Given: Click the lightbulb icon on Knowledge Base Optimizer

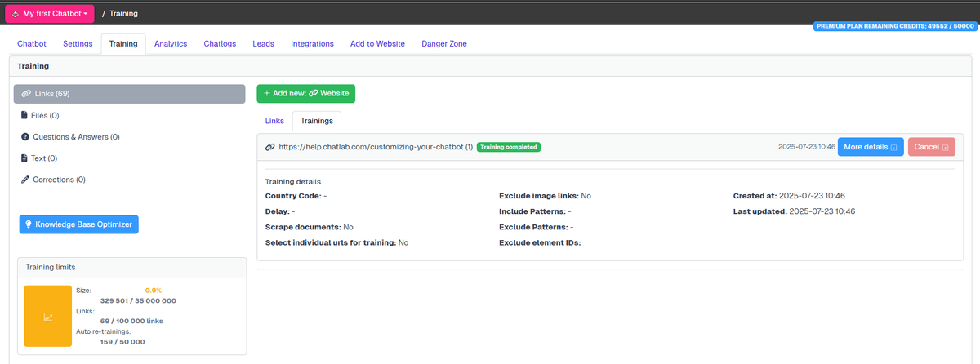Looking at the screenshot, I should [29, 224].
